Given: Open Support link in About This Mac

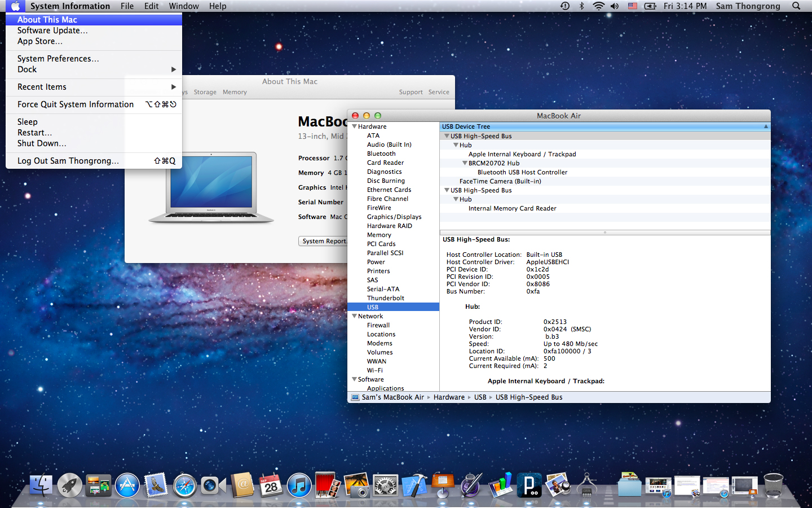Looking at the screenshot, I should coord(411,92).
